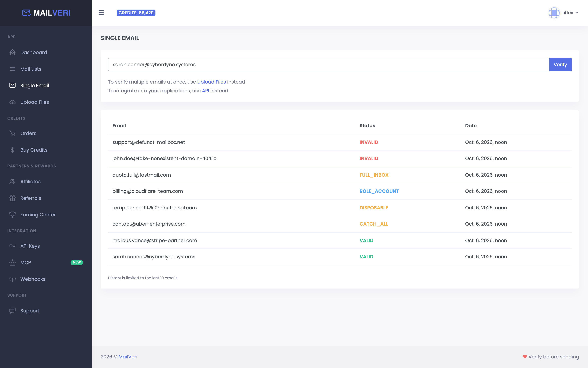Click the Orders shopping cart icon
This screenshot has height=368, width=588.
pos(12,133)
